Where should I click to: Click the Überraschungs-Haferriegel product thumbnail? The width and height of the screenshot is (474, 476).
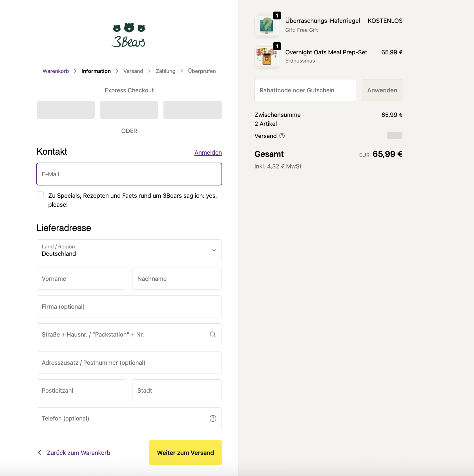pos(267,26)
